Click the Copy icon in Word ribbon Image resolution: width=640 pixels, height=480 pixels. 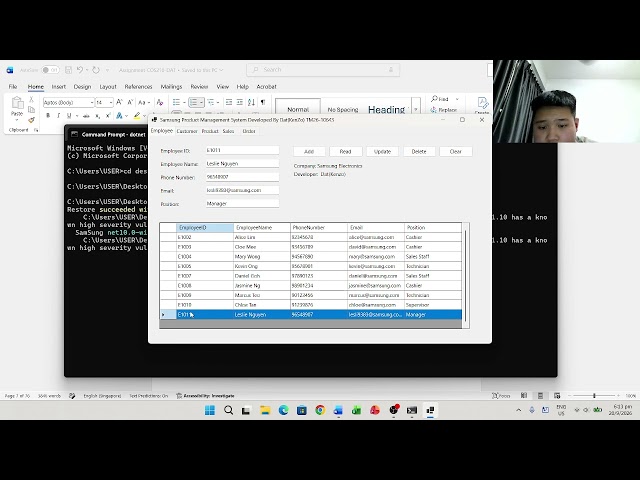point(31,109)
